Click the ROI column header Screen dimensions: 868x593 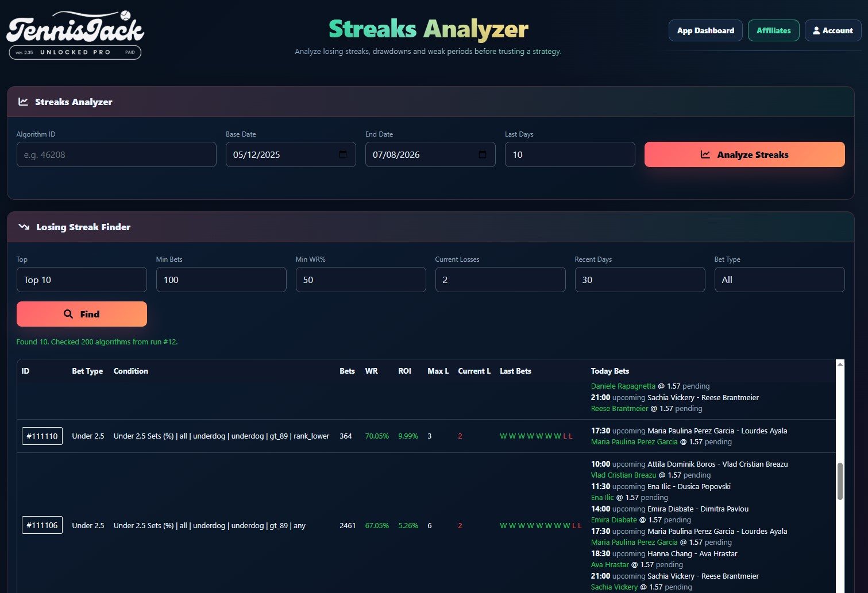click(404, 371)
